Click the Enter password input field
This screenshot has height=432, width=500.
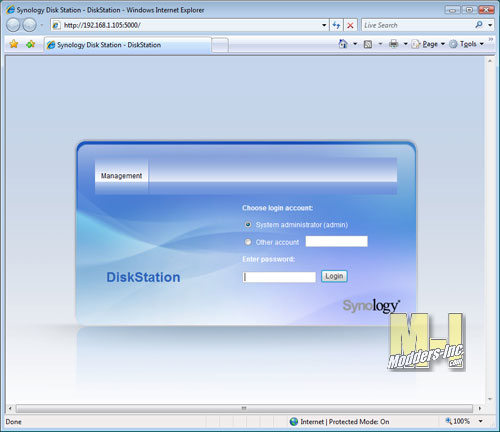pyautogui.click(x=279, y=277)
